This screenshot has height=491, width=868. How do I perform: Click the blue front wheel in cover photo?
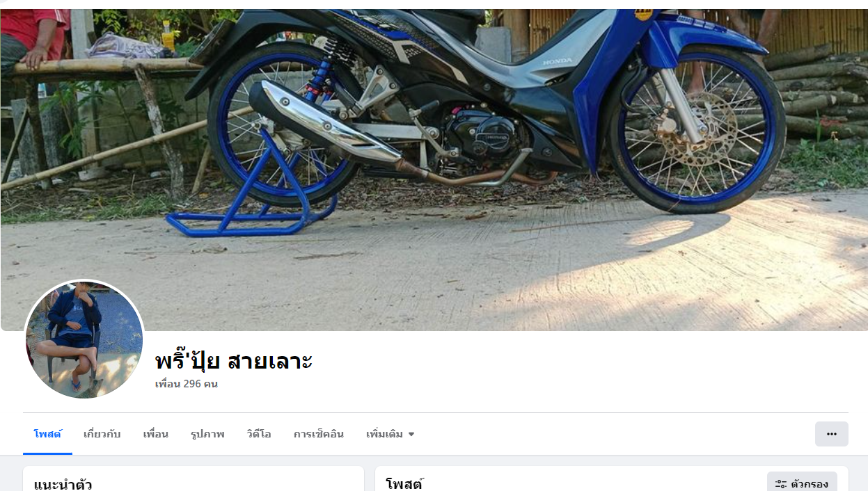pos(697,129)
